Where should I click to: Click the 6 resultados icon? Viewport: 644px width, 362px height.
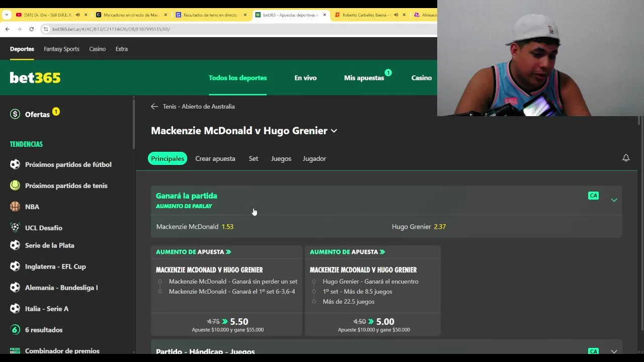15,330
